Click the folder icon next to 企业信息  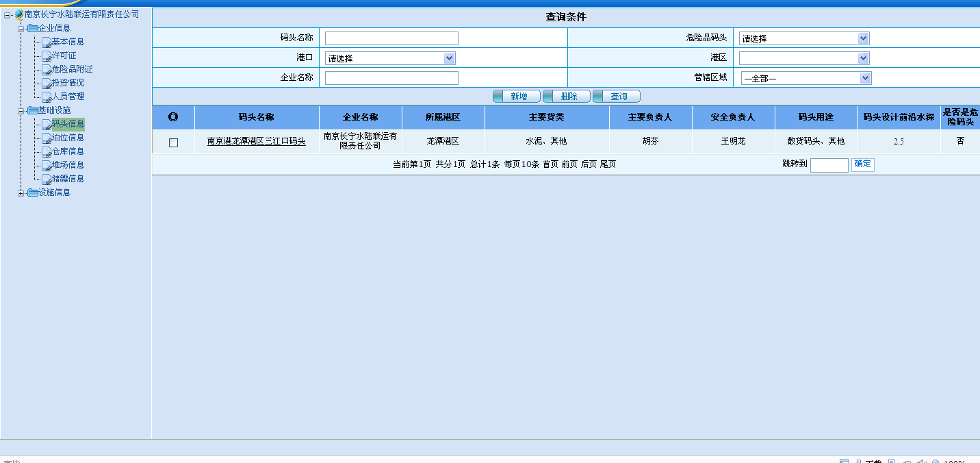tap(32, 28)
